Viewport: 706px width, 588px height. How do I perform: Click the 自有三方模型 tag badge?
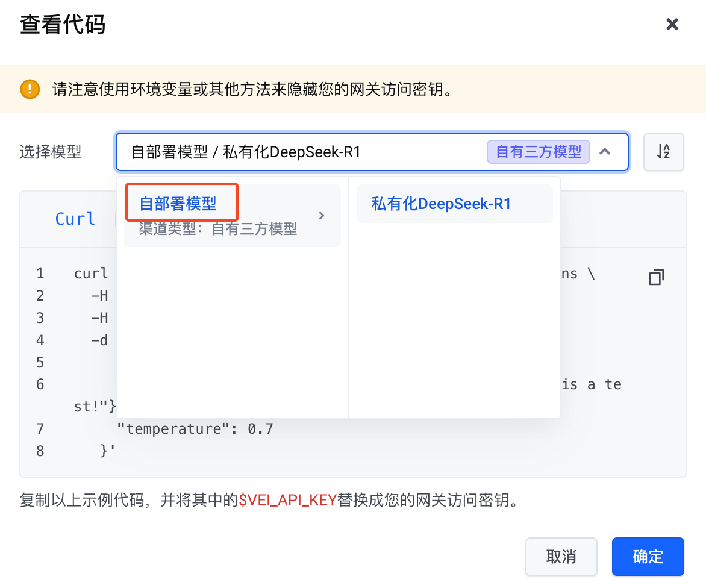click(539, 152)
